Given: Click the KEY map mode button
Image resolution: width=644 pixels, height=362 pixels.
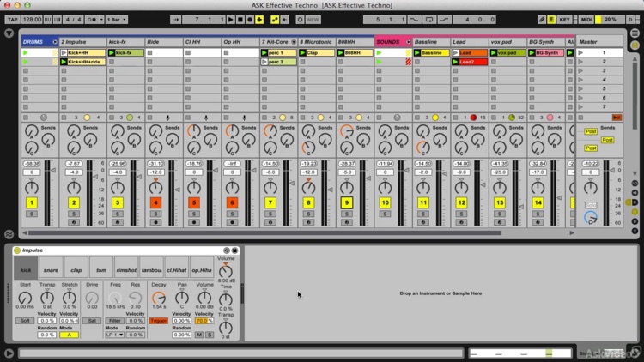Looking at the screenshot, I should pos(564,20).
